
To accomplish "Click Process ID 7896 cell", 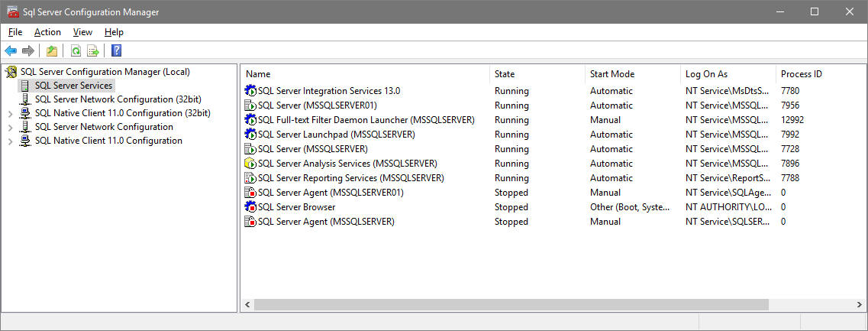I will point(790,163).
